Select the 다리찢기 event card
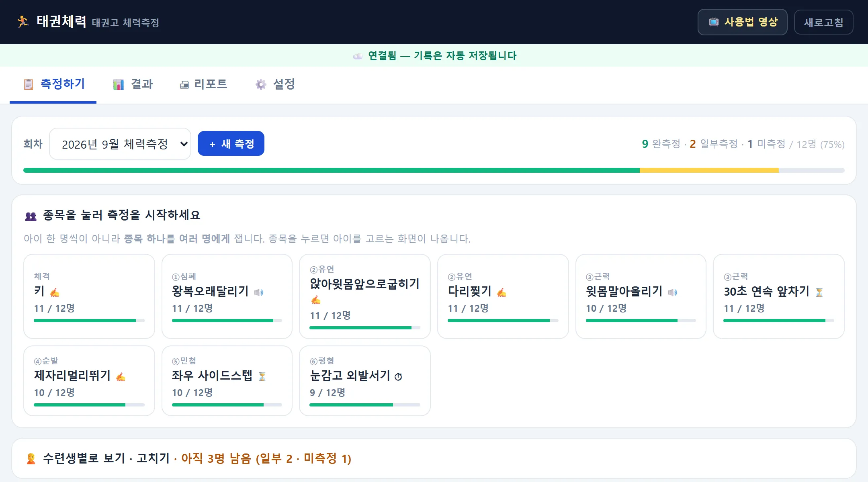Viewport: 868px width, 482px height. 503,296
